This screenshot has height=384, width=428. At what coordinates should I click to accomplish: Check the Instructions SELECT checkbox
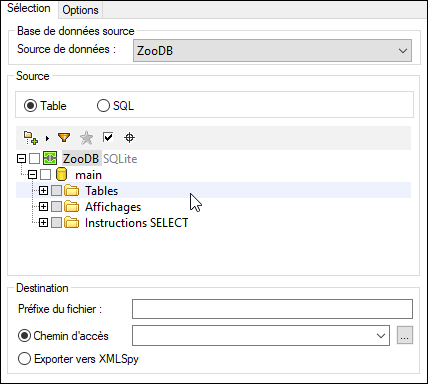click(x=56, y=223)
